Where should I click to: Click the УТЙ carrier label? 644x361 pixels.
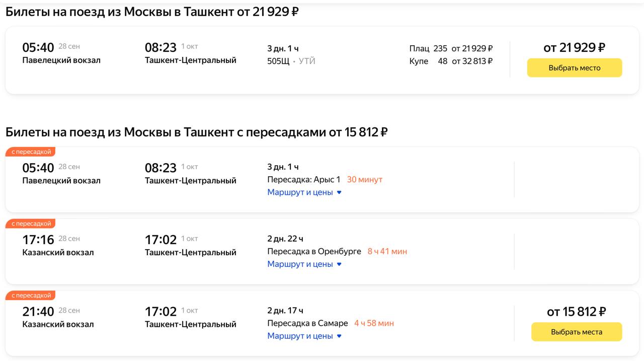[x=307, y=61]
